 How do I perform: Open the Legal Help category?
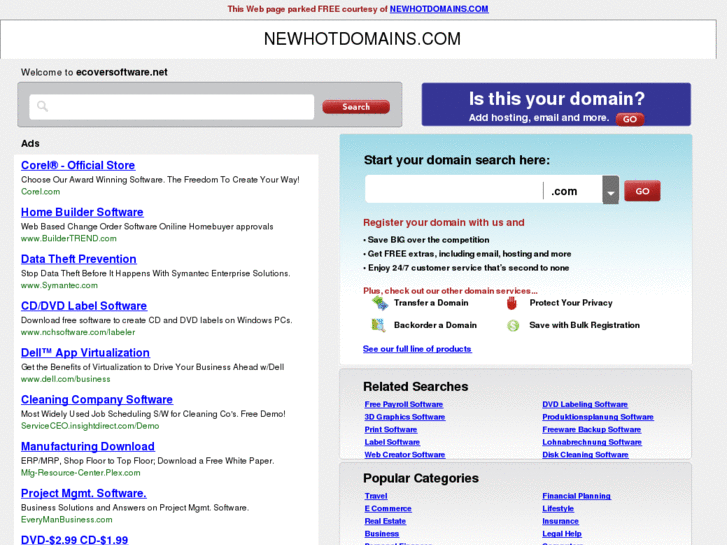coord(562,533)
